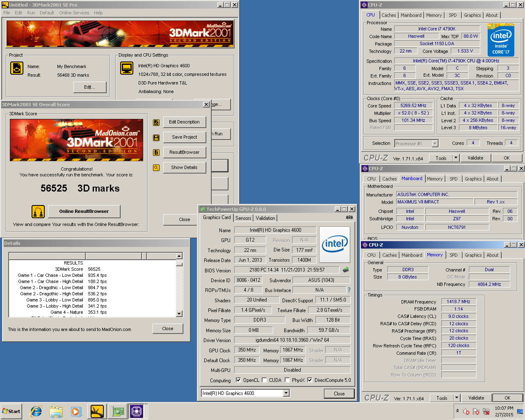Switch to GPU-Z taskbar icon
Image resolution: width=525 pixels, height=420 pixels.
click(118, 411)
